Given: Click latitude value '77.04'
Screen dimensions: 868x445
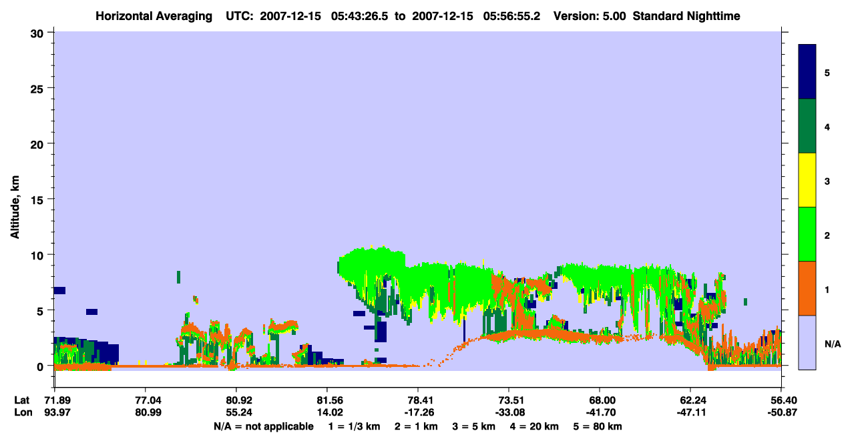Looking at the screenshot, I should click(146, 400).
